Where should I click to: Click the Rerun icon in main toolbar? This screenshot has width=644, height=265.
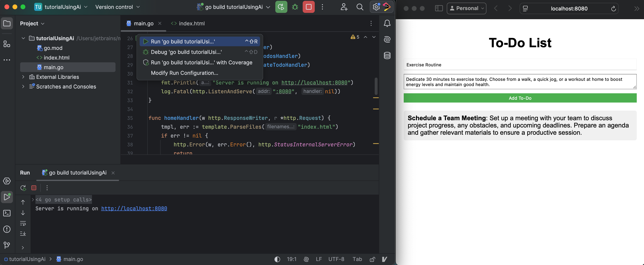tap(281, 7)
